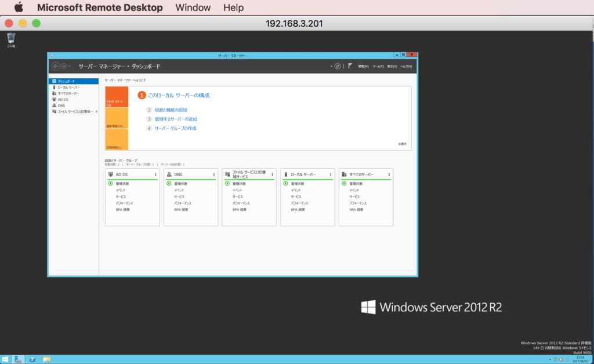
Task: Open the 管理(M) menu
Action: 363,67
